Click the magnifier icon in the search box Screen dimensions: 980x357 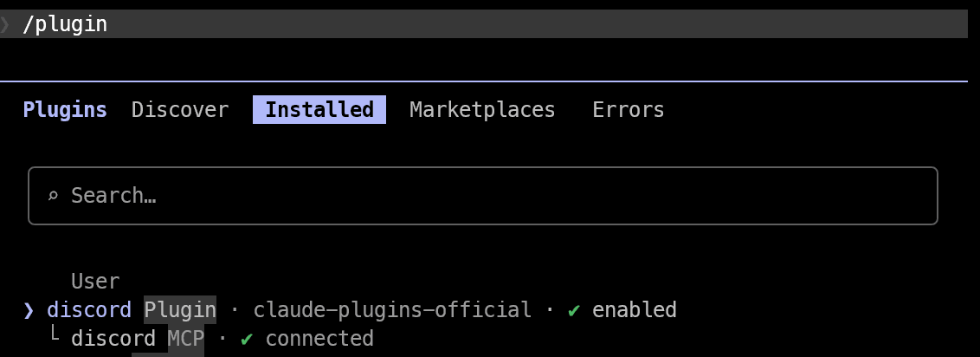[x=53, y=197]
